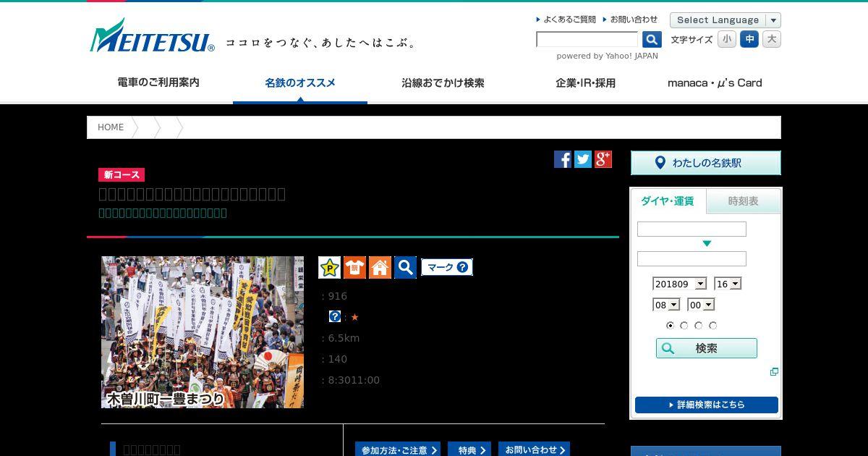Click the site search text field

coord(587,40)
